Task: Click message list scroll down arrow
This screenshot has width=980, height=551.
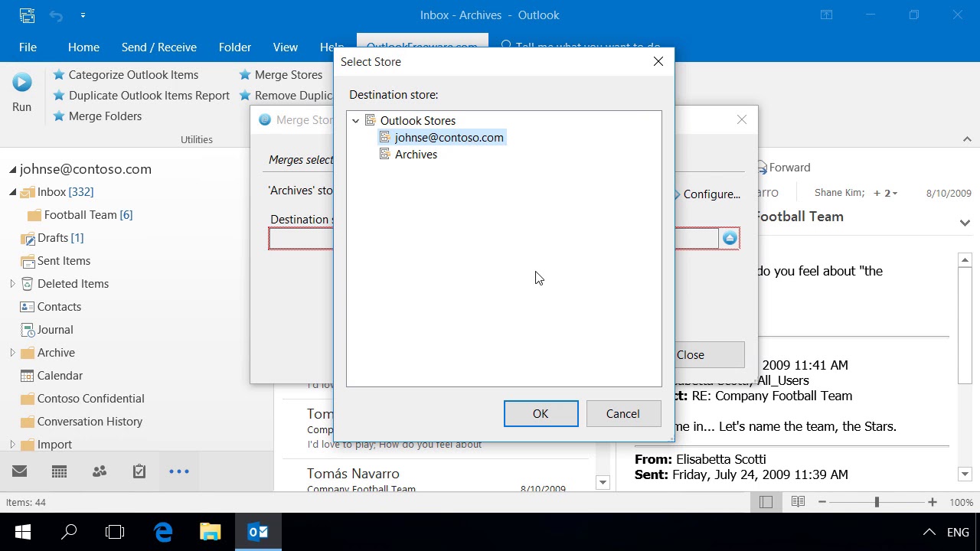Action: pyautogui.click(x=603, y=483)
